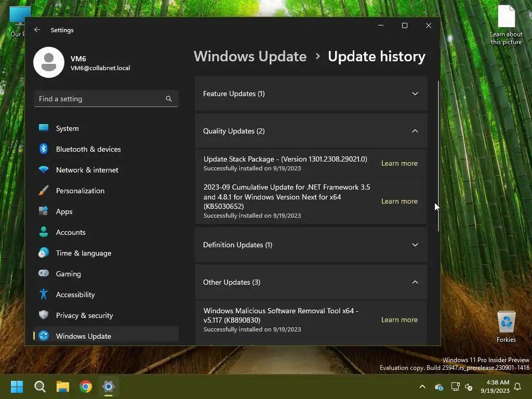The width and height of the screenshot is (532, 399).
Task: Open the Windows Update sync icon
Action: pos(44,336)
